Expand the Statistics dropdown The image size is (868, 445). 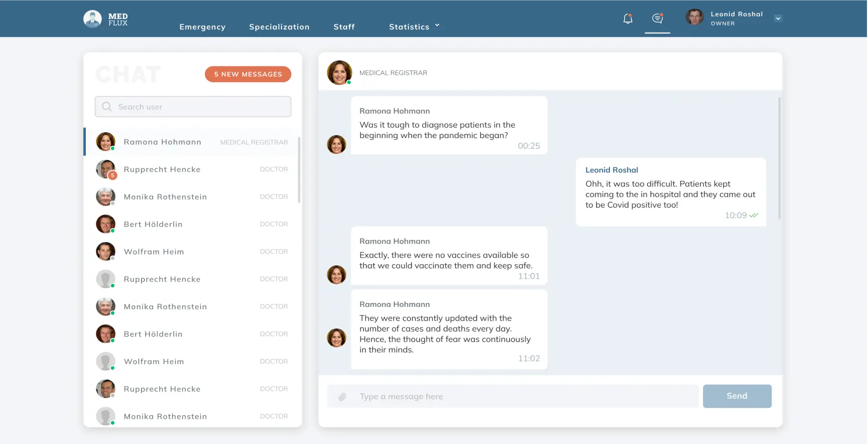[414, 26]
